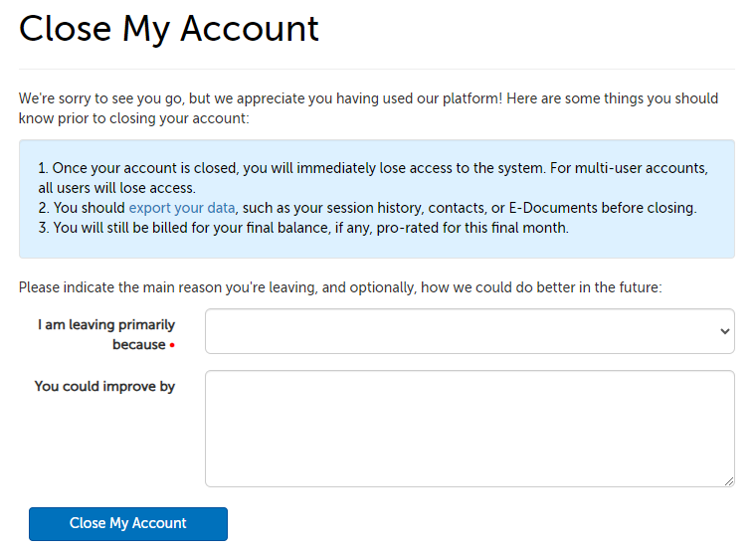Viewport: 756px width, 549px height.
Task: Click the 'You could improve by' label
Action: pyautogui.click(x=104, y=386)
